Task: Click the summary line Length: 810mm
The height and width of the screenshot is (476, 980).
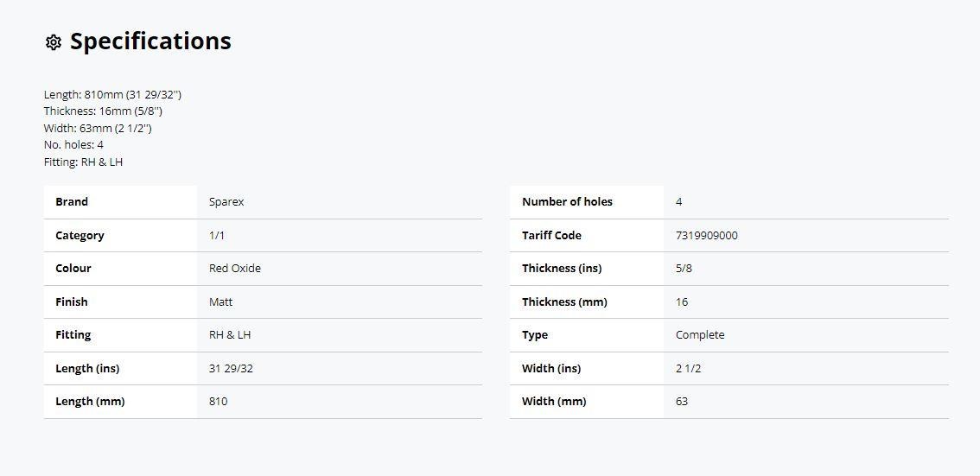Action: tap(112, 95)
